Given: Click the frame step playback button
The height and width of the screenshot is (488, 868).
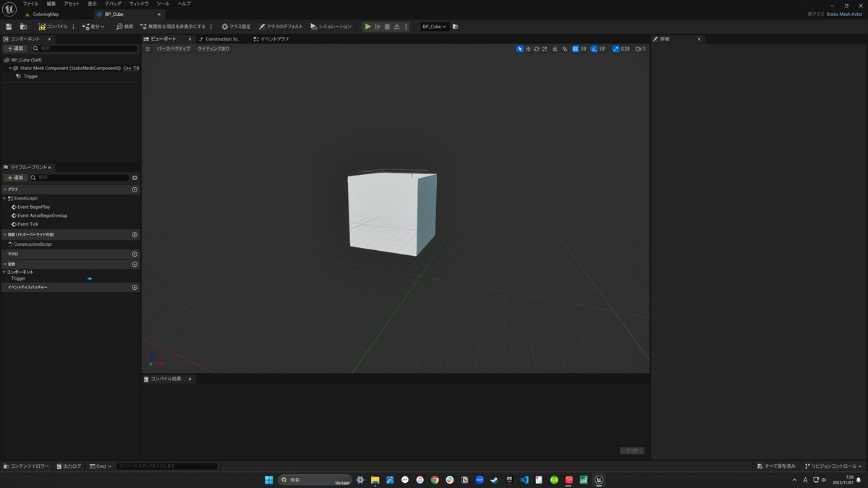Looking at the screenshot, I should 378,27.
